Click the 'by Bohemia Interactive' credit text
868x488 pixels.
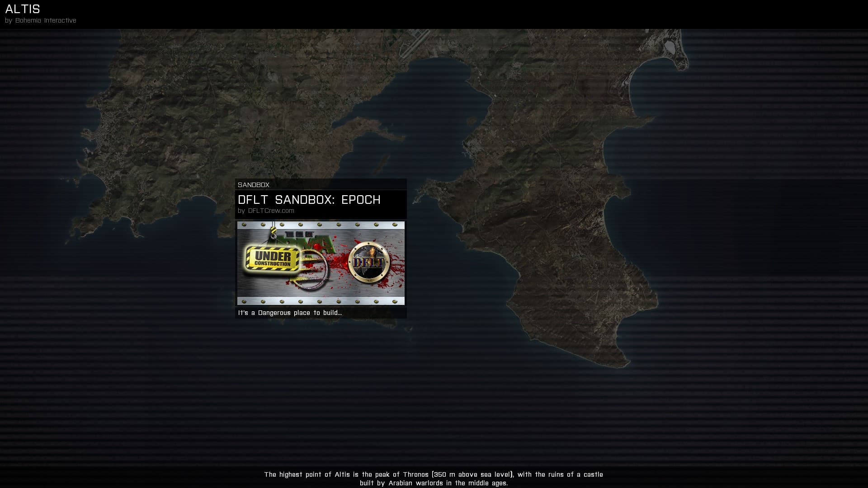click(x=41, y=20)
